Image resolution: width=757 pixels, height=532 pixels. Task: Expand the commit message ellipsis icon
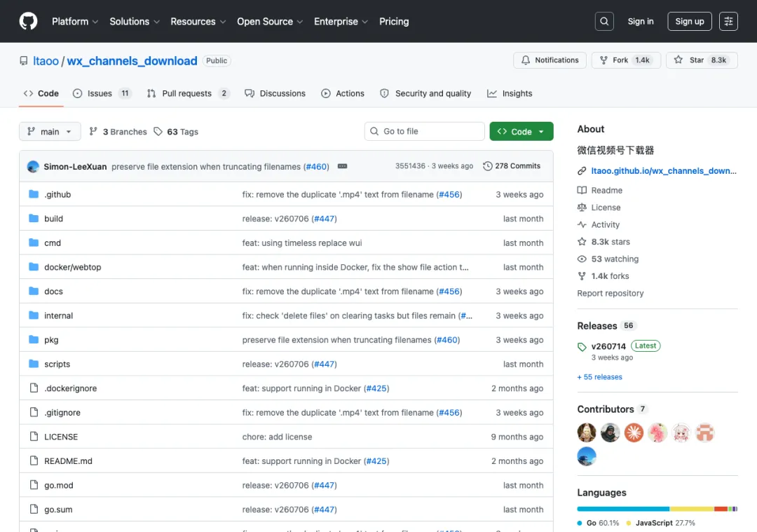click(x=342, y=166)
